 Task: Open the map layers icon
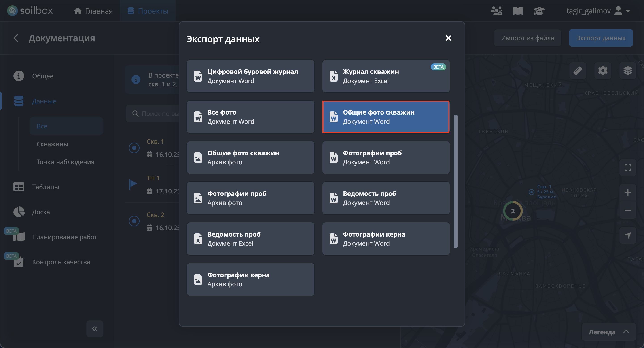pyautogui.click(x=627, y=71)
